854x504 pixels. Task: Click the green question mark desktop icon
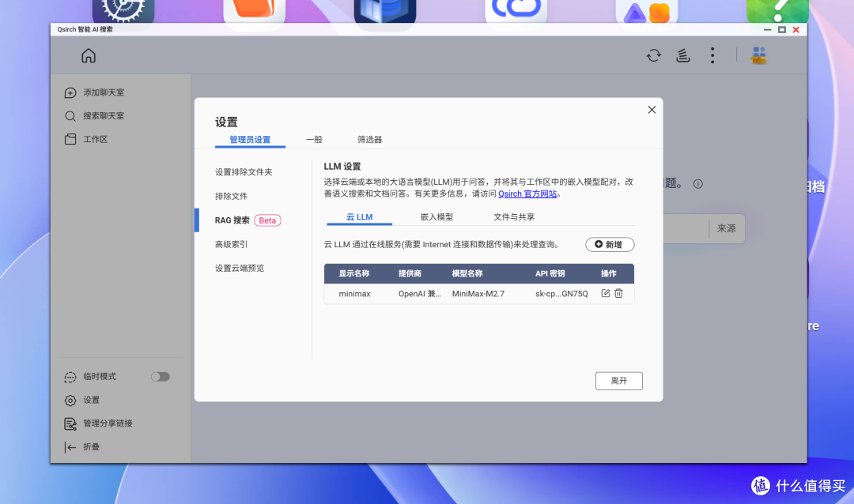(x=777, y=11)
